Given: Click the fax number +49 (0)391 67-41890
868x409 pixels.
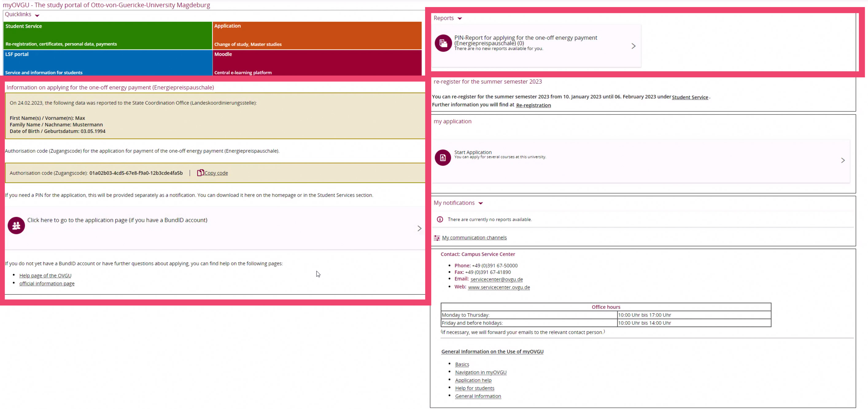Looking at the screenshot, I should [488, 272].
